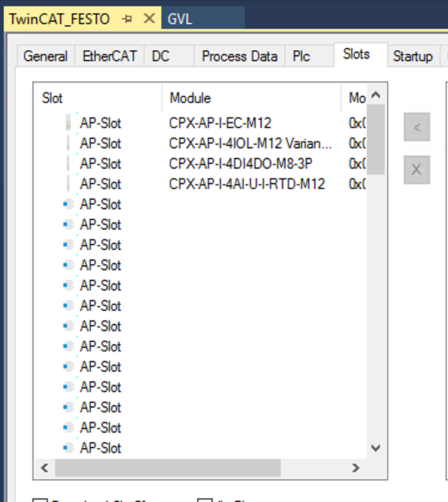This screenshot has width=448, height=502.
Task: Click the slot list down arrow
Action: point(376,448)
